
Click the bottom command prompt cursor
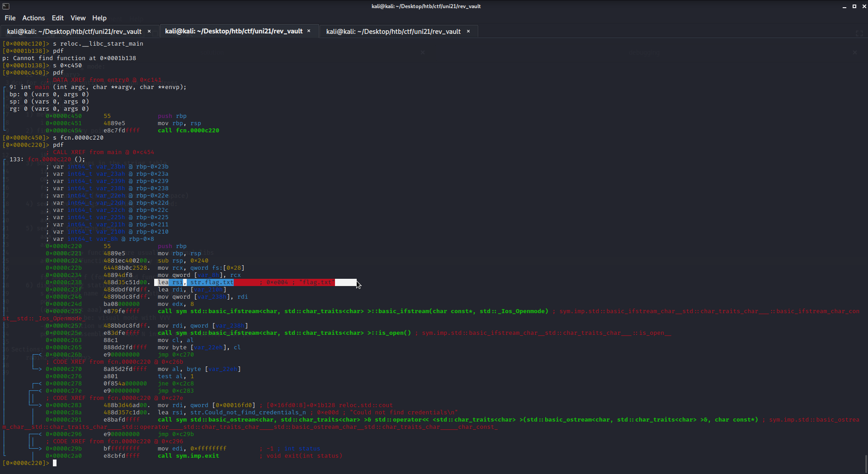pos(55,463)
